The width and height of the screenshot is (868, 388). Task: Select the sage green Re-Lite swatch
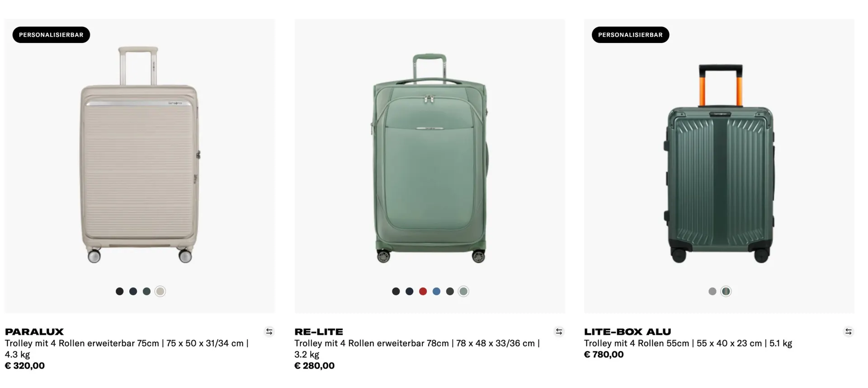pyautogui.click(x=463, y=291)
